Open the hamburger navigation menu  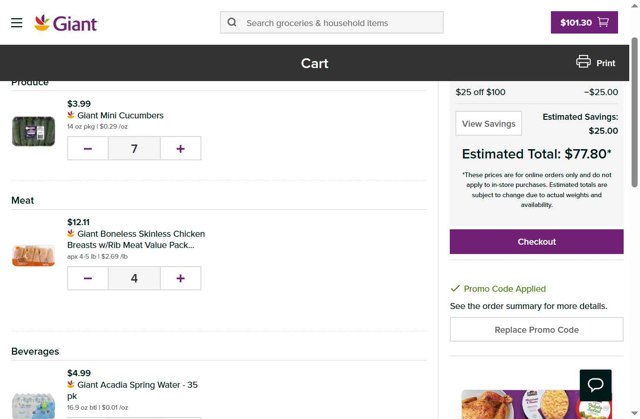(x=17, y=22)
